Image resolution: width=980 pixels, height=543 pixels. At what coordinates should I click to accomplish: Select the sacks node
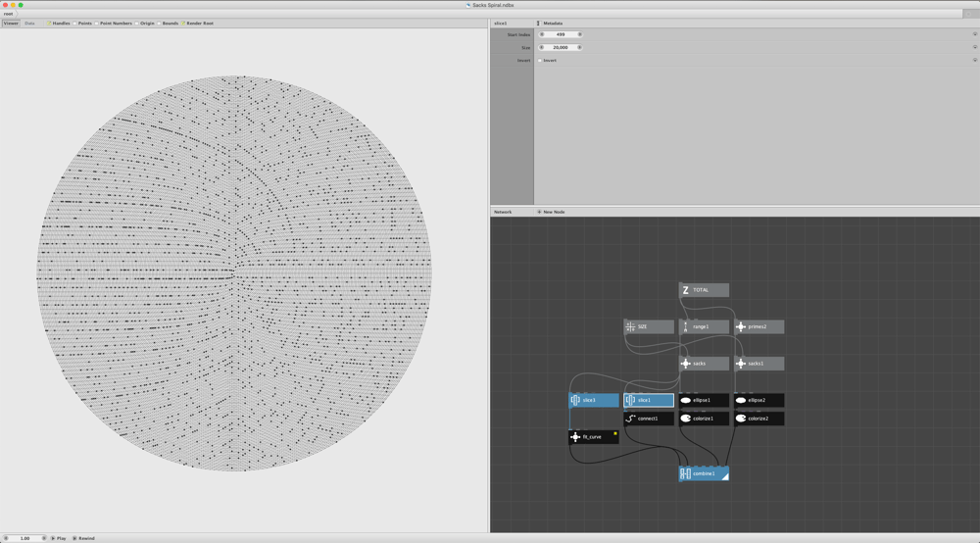coord(704,363)
